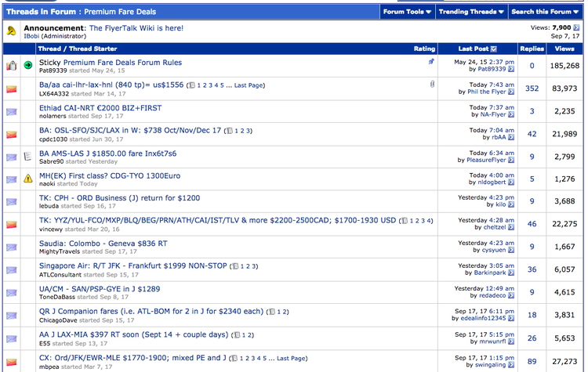Open Saudia: Colombo - Geneva $836 RT thread

point(103,244)
